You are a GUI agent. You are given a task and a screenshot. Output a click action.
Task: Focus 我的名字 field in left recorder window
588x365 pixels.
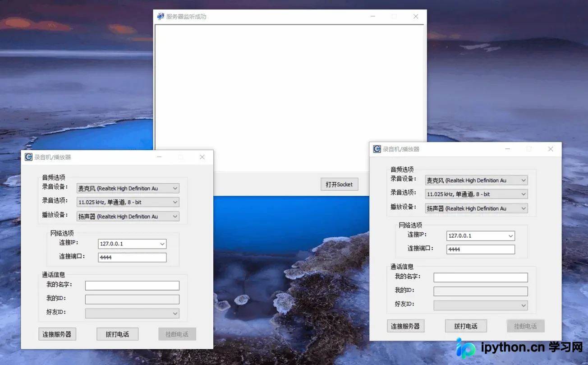point(132,286)
